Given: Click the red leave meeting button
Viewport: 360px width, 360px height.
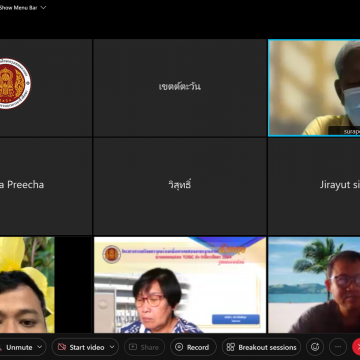Looking at the screenshot, I should pyautogui.click(x=356, y=347).
